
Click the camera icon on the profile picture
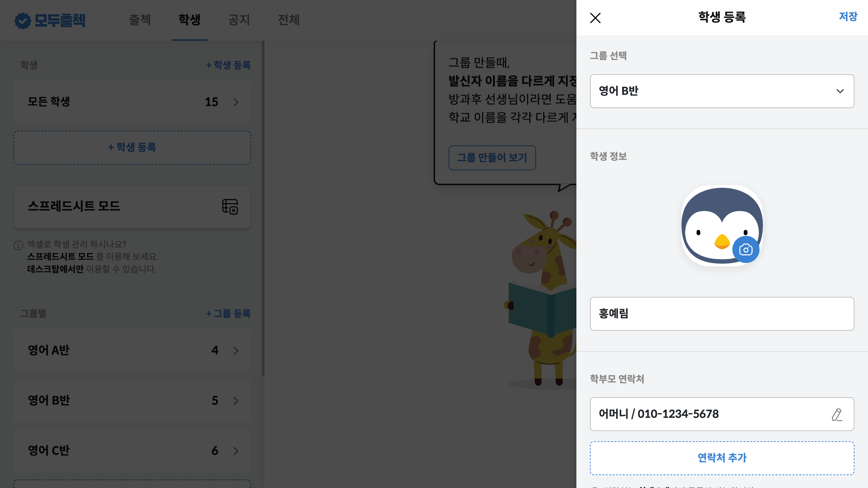tap(746, 250)
